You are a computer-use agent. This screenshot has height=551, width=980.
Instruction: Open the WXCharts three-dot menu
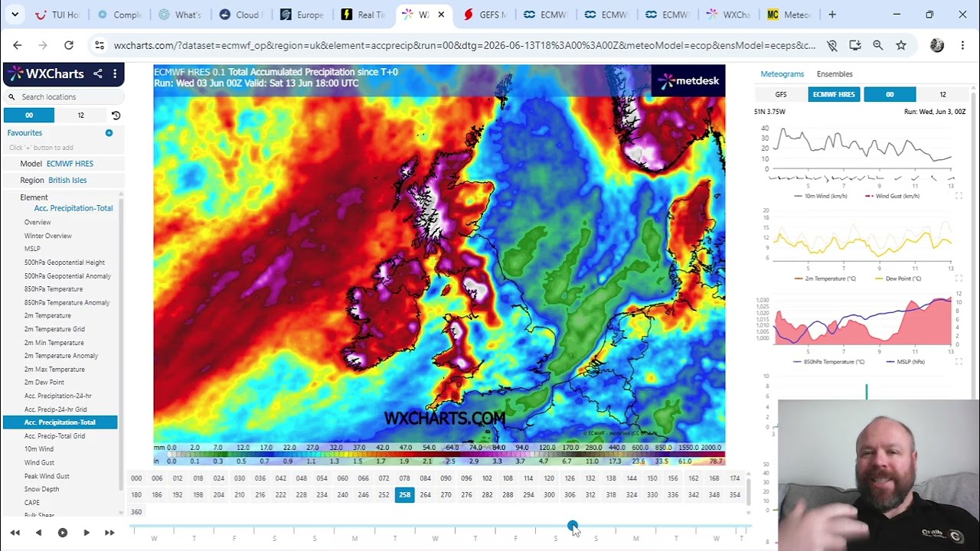click(x=115, y=74)
